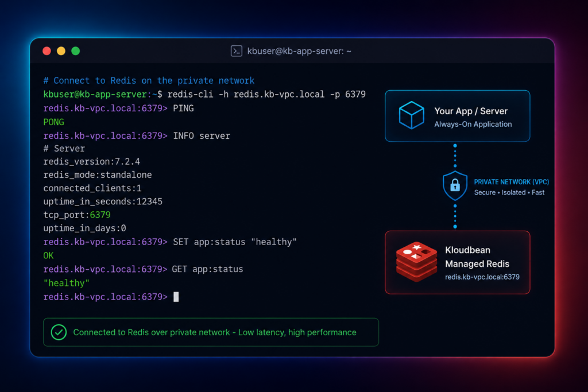
Task: Click the terminal prompt icon in title bar
Action: 236,51
